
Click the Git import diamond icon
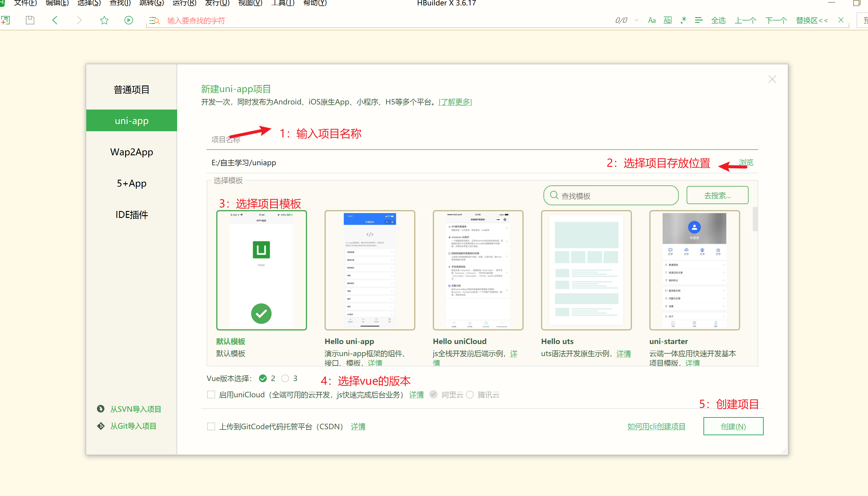(x=100, y=426)
